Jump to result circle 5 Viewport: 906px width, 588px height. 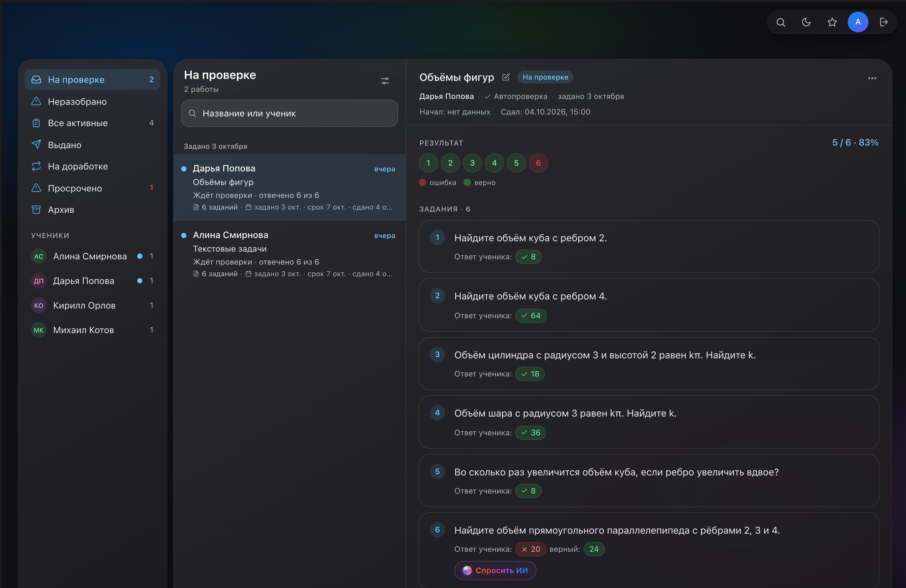tap(516, 163)
